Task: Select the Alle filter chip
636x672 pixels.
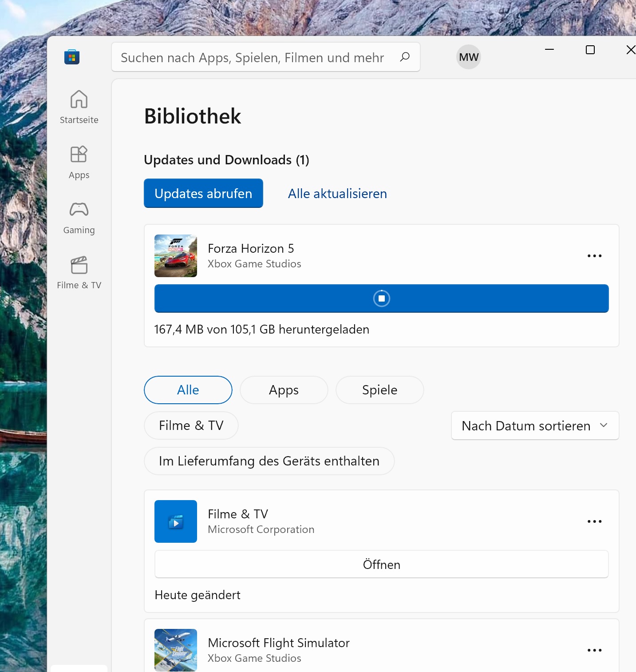Action: [x=188, y=390]
